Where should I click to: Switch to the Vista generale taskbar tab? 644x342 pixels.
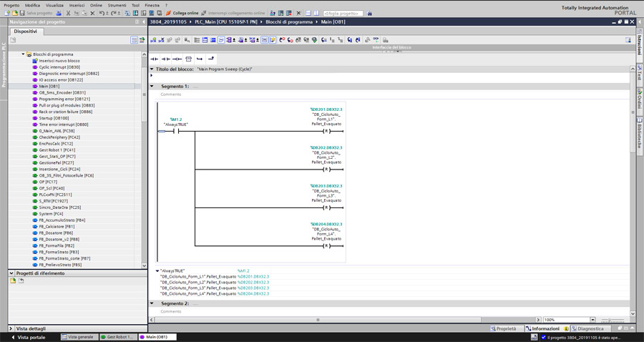pos(79,337)
